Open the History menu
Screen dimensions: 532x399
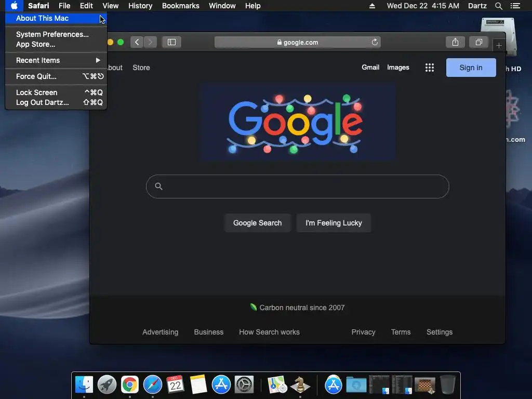pyautogui.click(x=140, y=6)
